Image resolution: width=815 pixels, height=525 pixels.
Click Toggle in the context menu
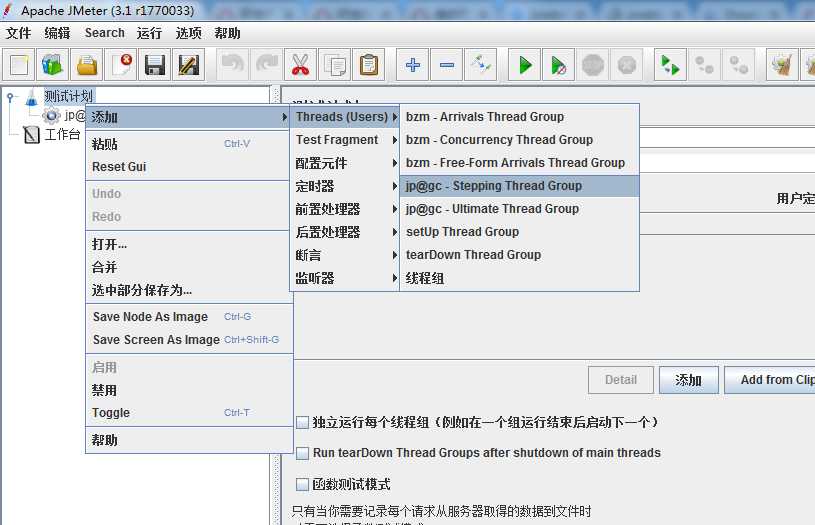point(188,413)
